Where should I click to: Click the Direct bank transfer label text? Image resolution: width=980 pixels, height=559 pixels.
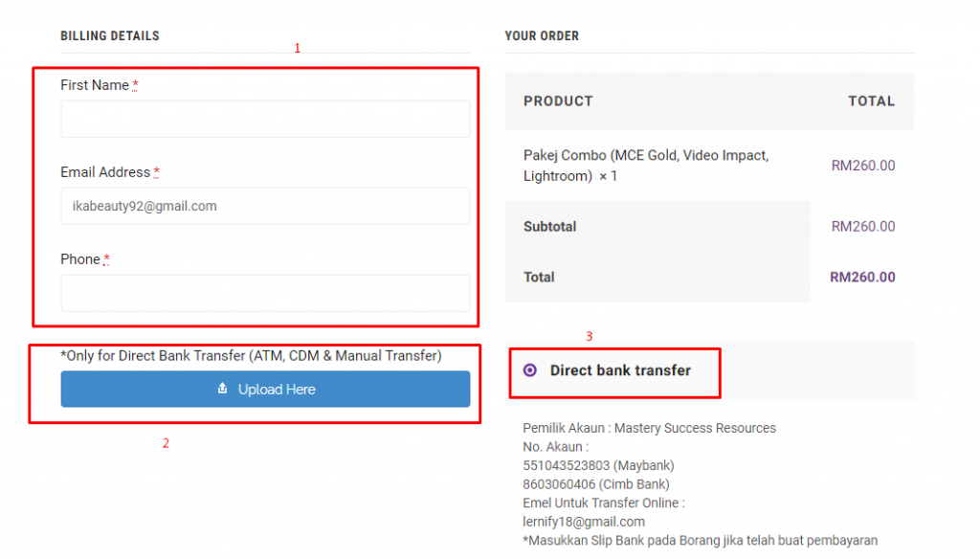[620, 370]
